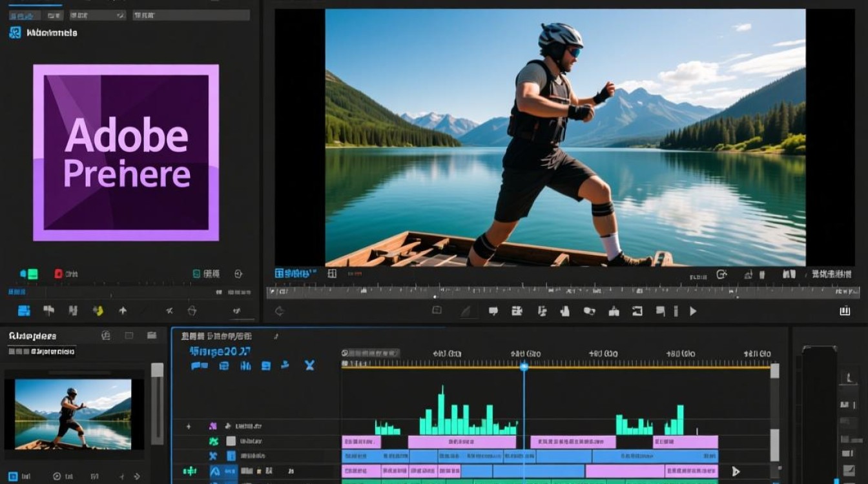Click the timeline sequence tab label
Viewport: 868px width, 484px height.
tap(216, 336)
